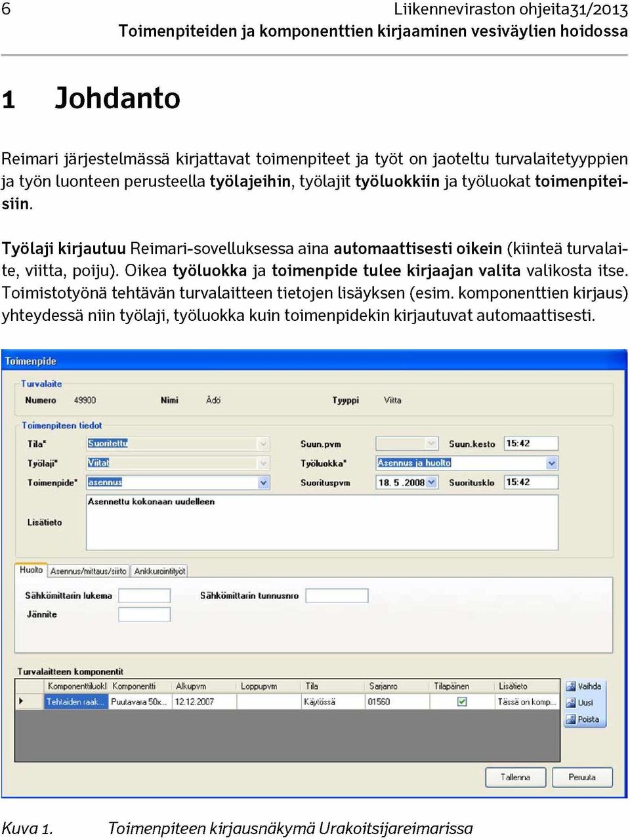Click the Alkupvm column header
630x840 pixels.
(x=205, y=686)
